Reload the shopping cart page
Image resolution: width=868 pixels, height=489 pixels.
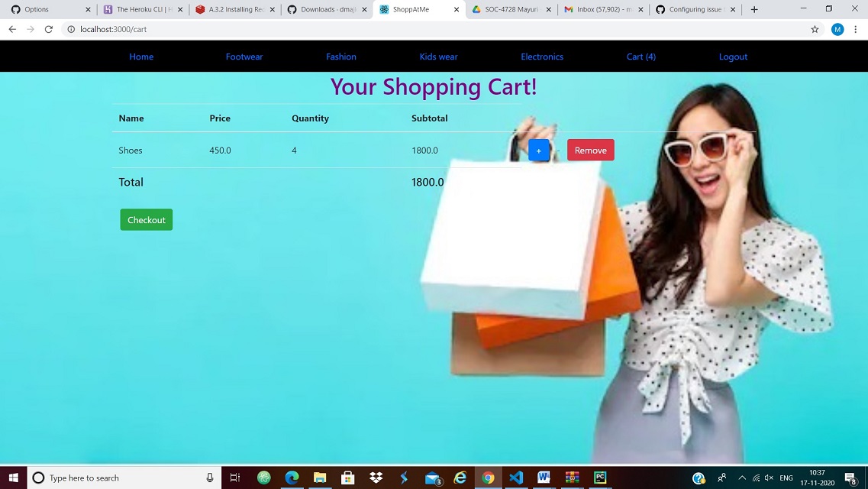[48, 29]
